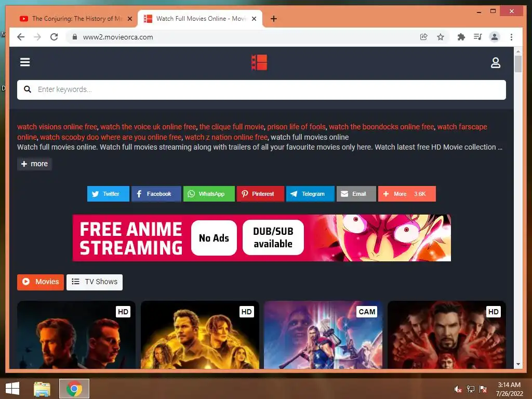Image resolution: width=532 pixels, height=399 pixels.
Task: Switch to the TV Shows tab
Action: point(95,282)
